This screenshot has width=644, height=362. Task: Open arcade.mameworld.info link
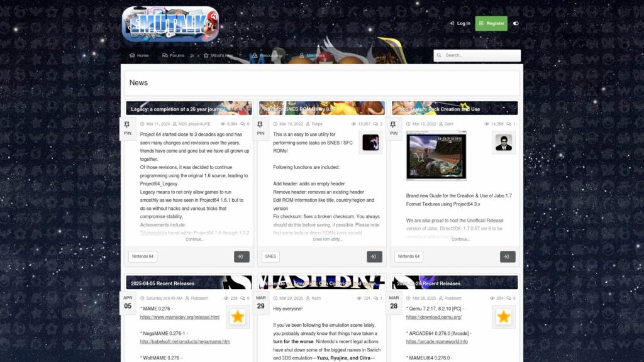(436, 341)
